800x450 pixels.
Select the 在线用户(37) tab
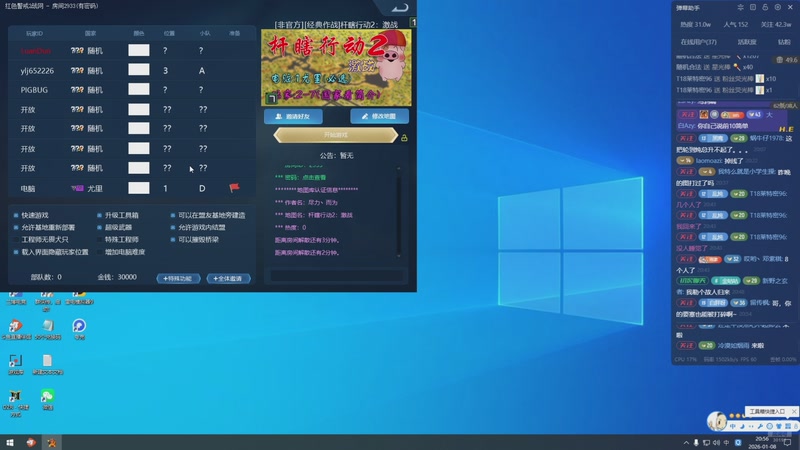[x=698, y=42]
